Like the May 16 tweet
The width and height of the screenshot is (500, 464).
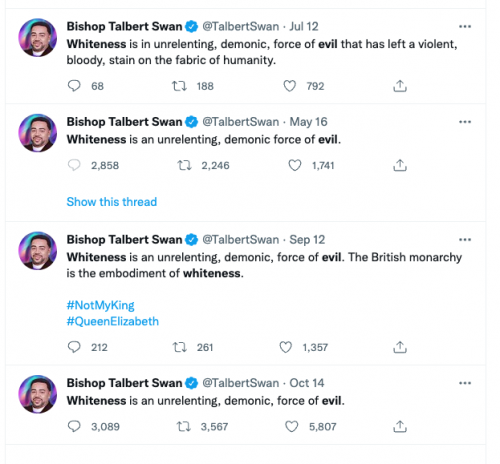[x=295, y=165]
